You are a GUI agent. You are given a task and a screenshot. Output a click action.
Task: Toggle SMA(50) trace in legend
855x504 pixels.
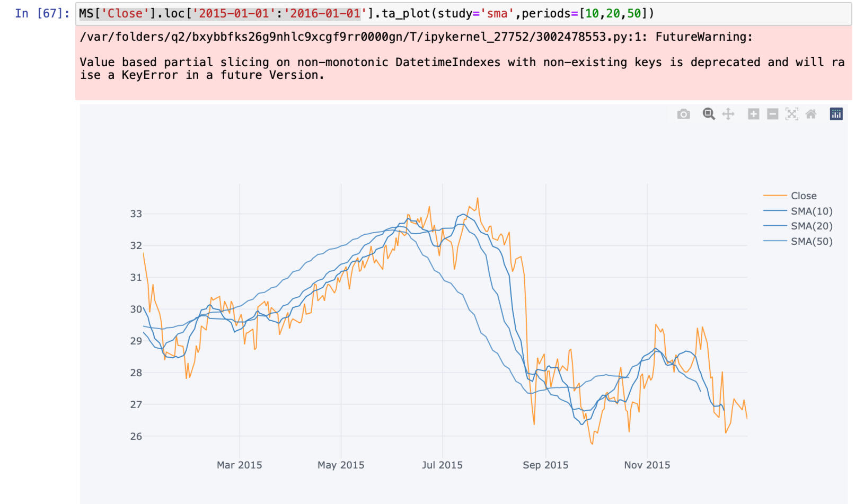coord(811,241)
